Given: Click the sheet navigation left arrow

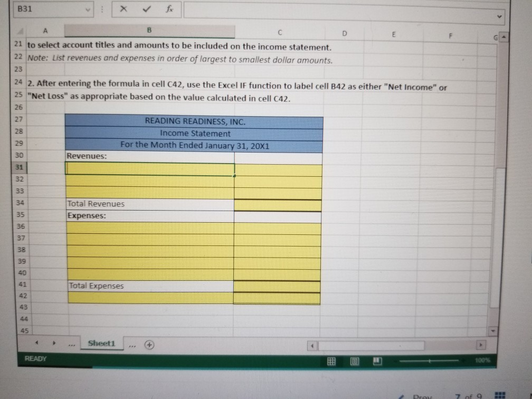Looking at the screenshot, I should pyautogui.click(x=36, y=342).
